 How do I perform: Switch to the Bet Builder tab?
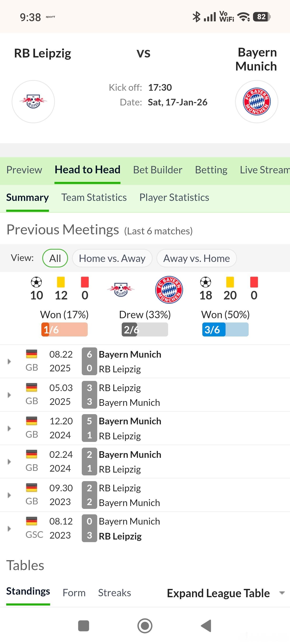coord(158,170)
